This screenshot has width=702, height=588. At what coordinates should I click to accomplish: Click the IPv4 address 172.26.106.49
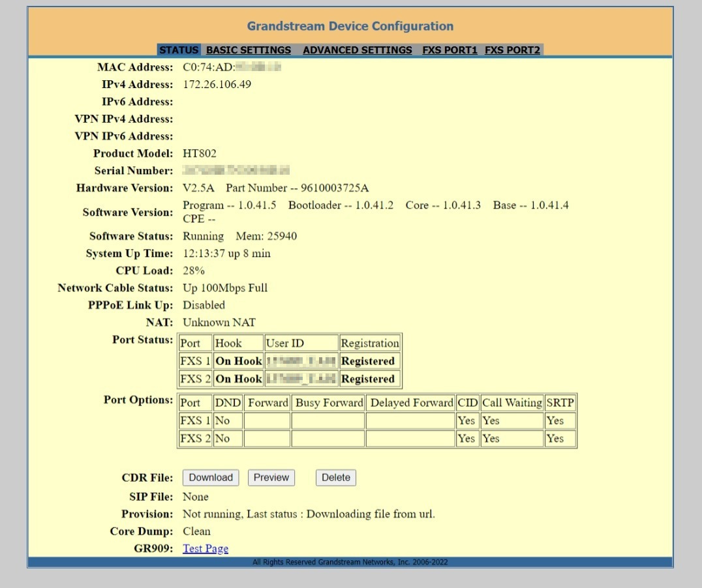point(217,84)
